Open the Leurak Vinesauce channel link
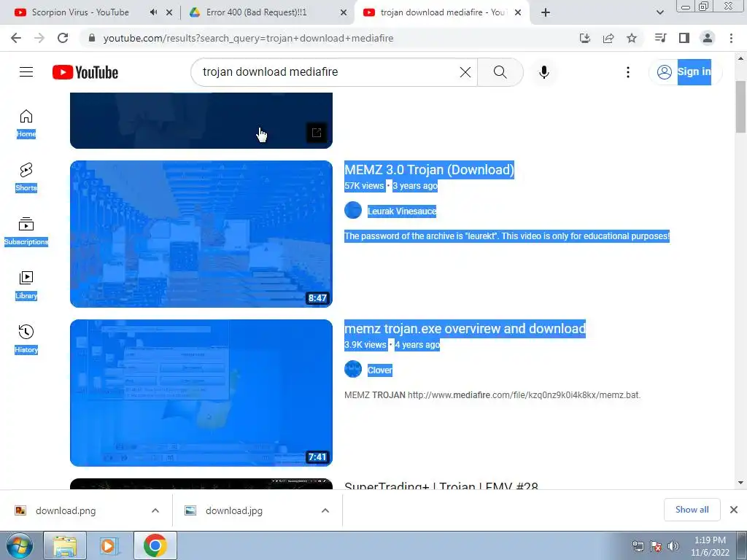 coord(402,211)
